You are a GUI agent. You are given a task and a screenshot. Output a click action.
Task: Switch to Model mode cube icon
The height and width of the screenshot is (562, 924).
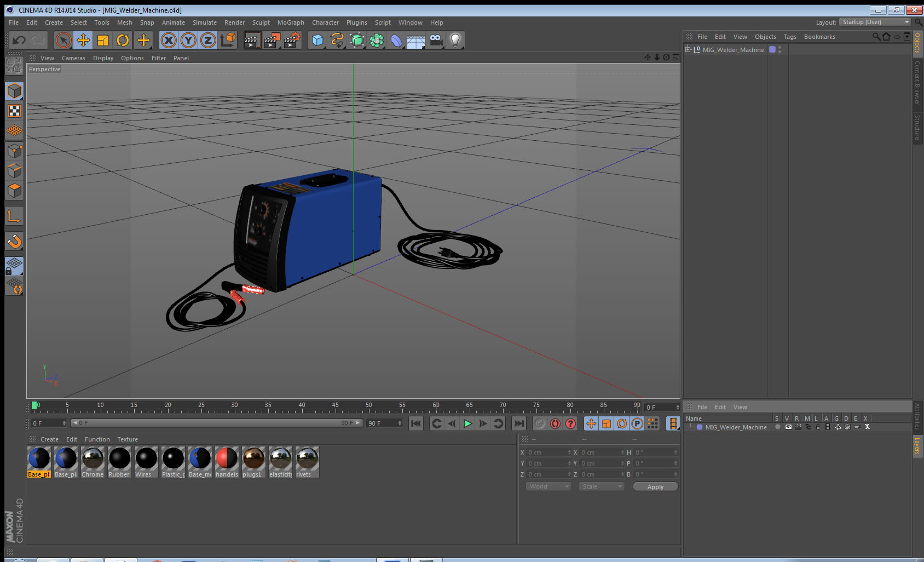[14, 91]
